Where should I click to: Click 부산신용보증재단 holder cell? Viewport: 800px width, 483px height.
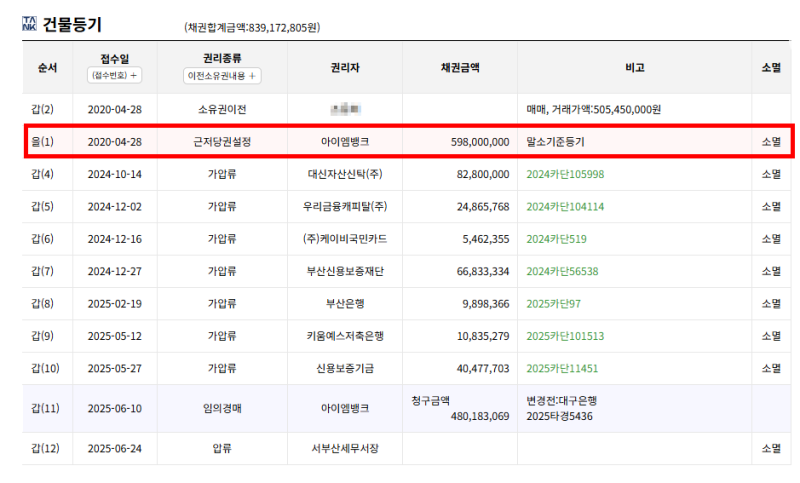pyautogui.click(x=345, y=271)
